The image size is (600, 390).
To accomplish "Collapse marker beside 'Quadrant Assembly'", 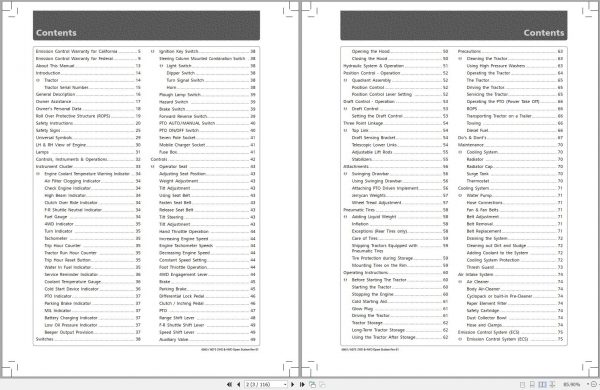I will point(346,80).
